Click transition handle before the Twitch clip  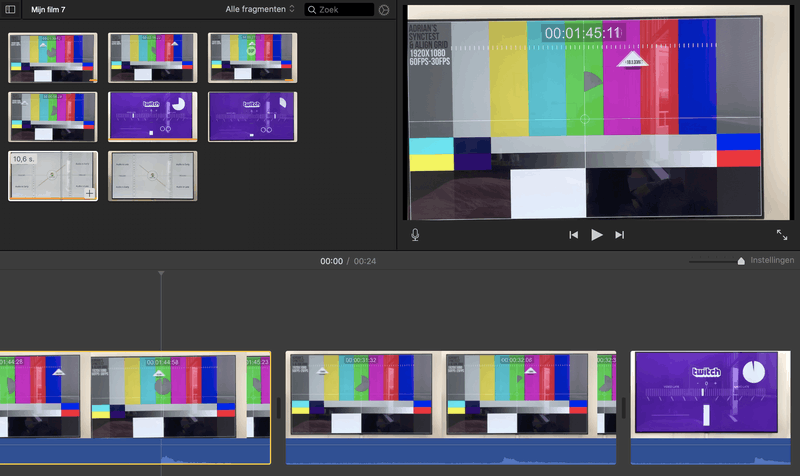[623, 408]
